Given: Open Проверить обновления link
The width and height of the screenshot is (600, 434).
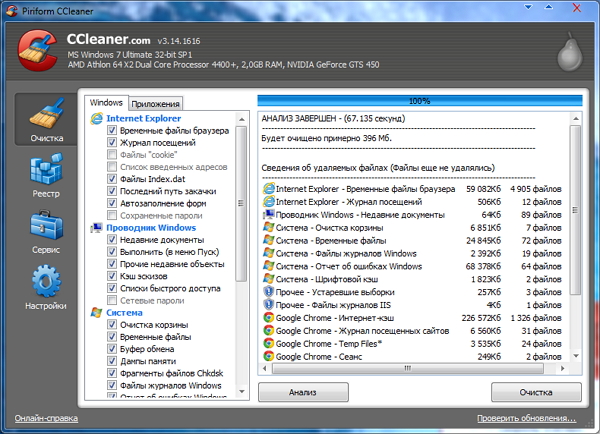Looking at the screenshot, I should 527,418.
